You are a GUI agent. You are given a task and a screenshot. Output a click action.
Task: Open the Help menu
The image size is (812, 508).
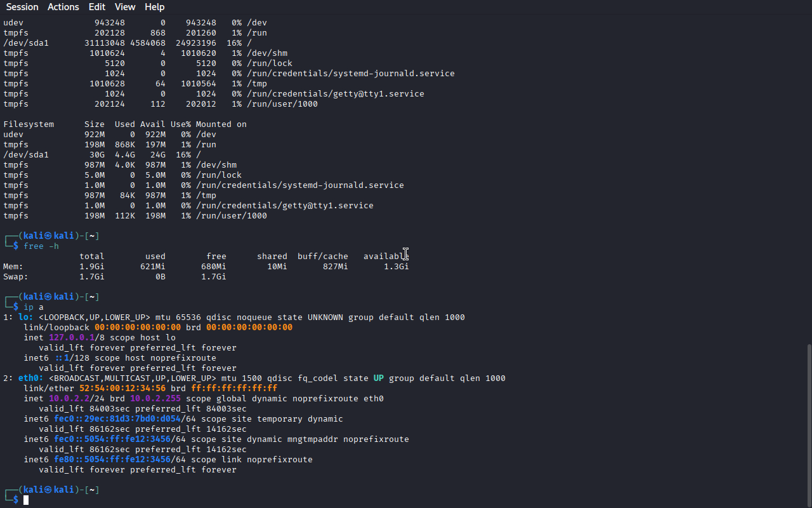pyautogui.click(x=154, y=7)
